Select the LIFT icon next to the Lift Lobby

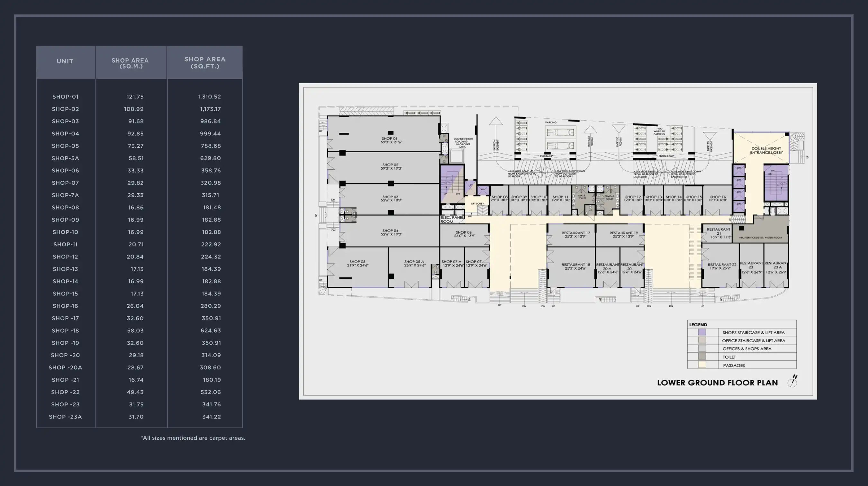[483, 190]
